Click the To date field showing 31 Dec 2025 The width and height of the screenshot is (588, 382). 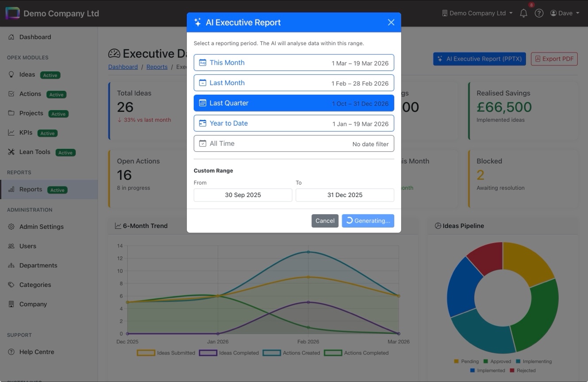click(x=345, y=195)
